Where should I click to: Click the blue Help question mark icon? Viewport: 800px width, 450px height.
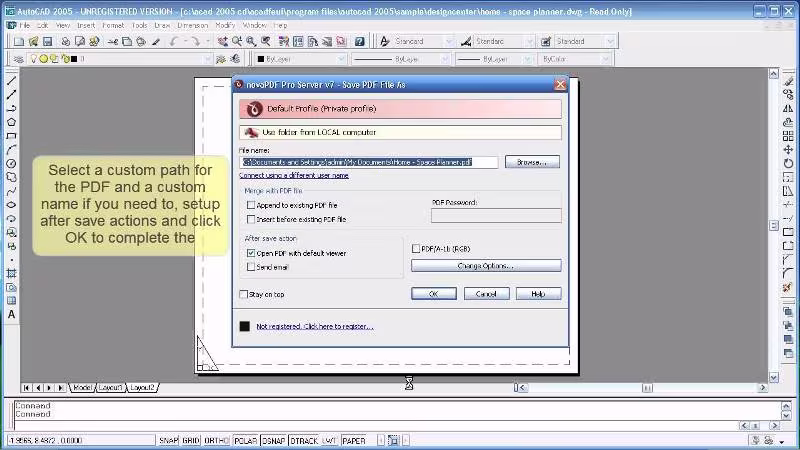click(x=360, y=41)
